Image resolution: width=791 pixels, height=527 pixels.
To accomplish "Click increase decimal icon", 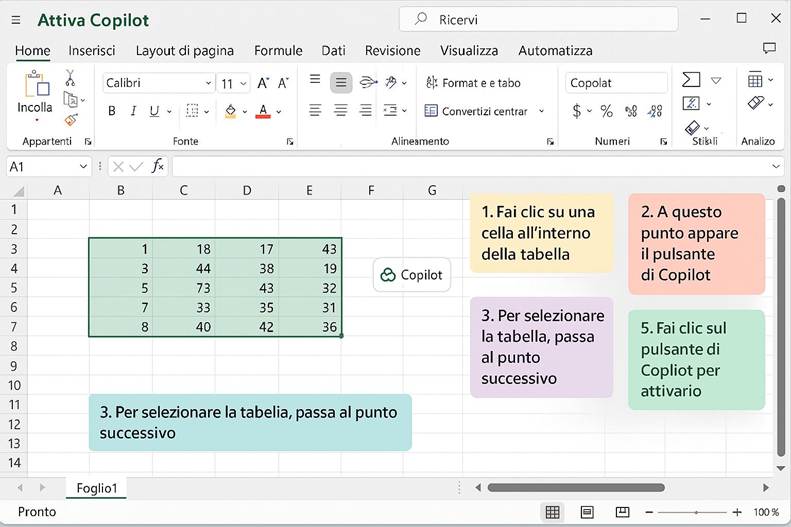I will 631,111.
